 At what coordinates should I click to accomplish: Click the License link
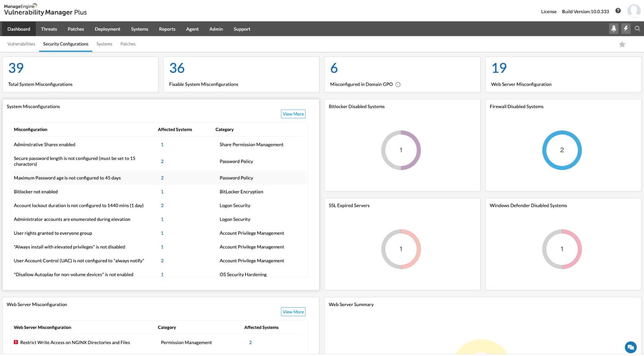(x=549, y=12)
